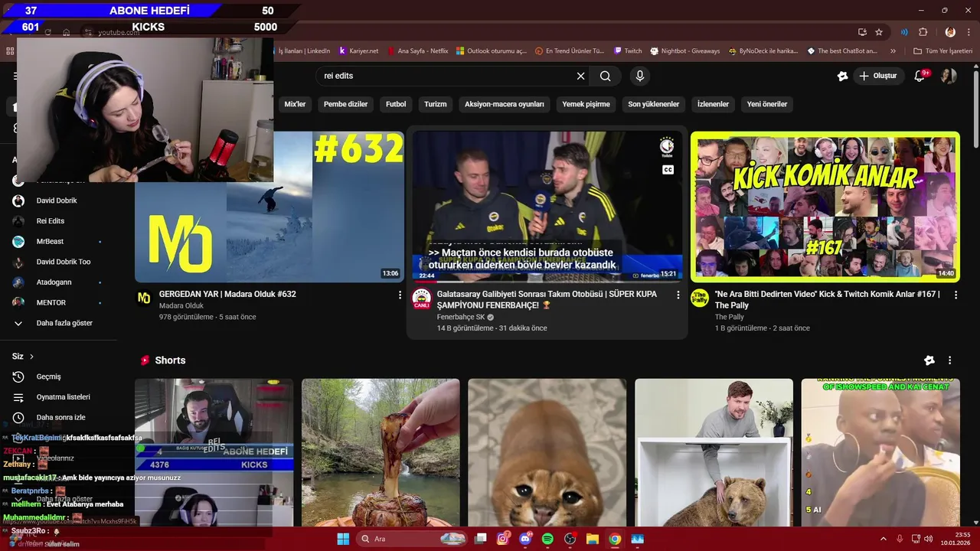Show more bookmarks with the double chevron
This screenshot has height=551, width=980.
tap(893, 51)
